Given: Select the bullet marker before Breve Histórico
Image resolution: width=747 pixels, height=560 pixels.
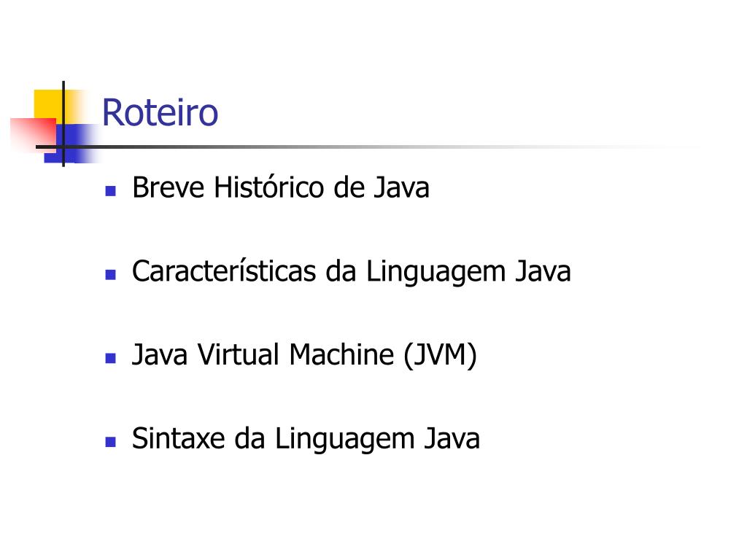Looking at the screenshot, I should pos(111,191).
